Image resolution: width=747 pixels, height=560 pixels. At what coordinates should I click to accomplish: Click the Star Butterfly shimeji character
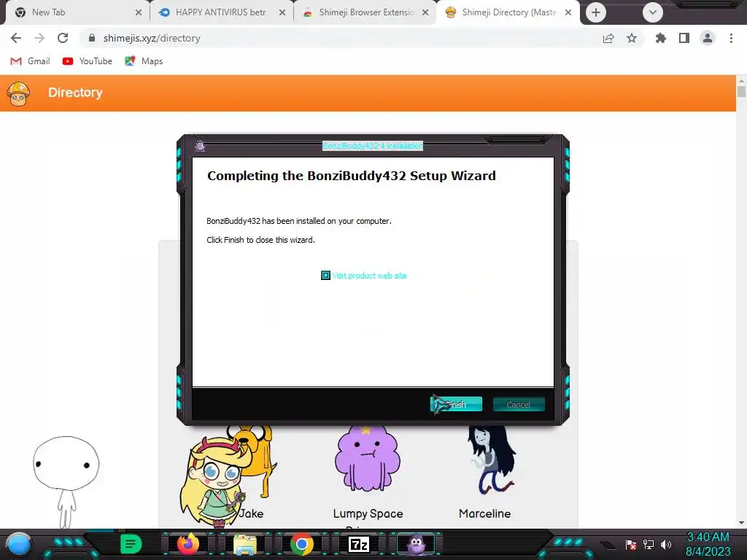click(x=215, y=482)
